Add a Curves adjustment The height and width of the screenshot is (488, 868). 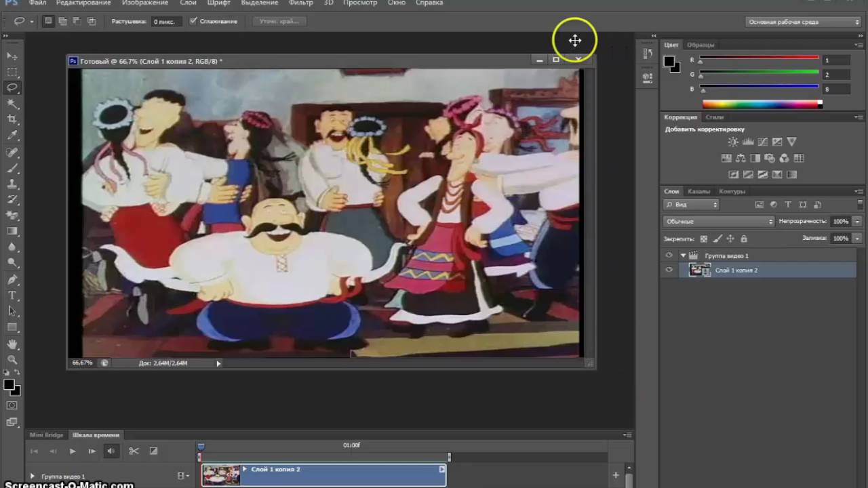pyautogui.click(x=762, y=142)
